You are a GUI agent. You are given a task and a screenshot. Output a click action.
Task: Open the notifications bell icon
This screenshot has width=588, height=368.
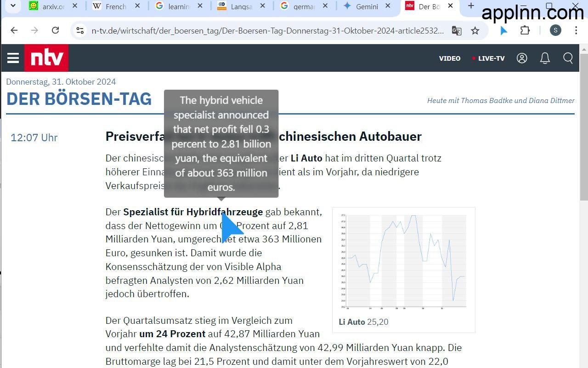(545, 58)
